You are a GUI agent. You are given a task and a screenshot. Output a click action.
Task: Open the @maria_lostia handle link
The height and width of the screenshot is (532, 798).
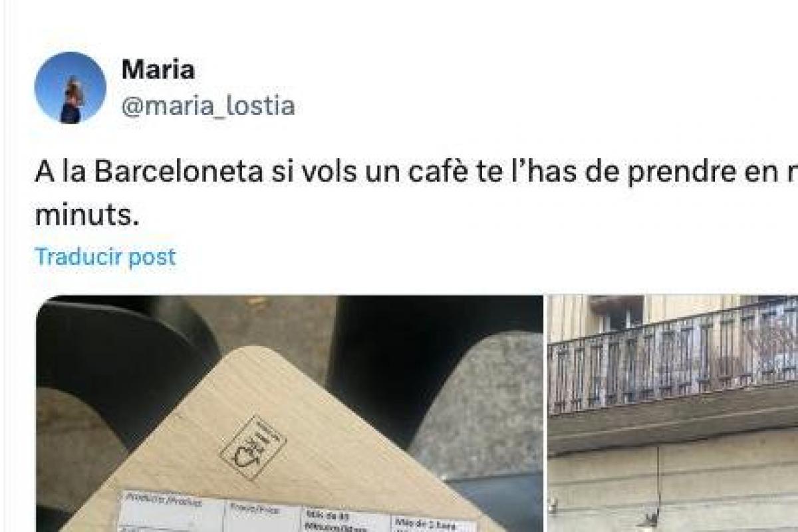[x=207, y=106]
